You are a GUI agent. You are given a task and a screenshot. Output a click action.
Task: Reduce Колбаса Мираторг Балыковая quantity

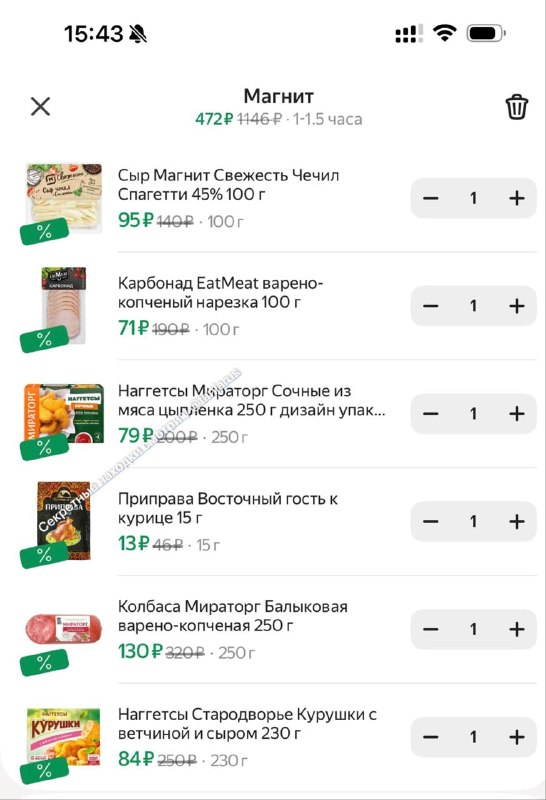click(x=431, y=629)
